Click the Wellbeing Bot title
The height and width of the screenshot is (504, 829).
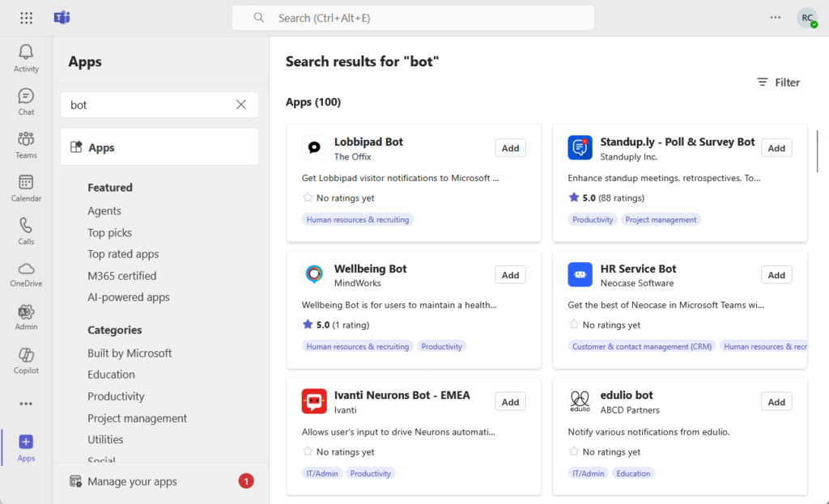pyautogui.click(x=370, y=269)
